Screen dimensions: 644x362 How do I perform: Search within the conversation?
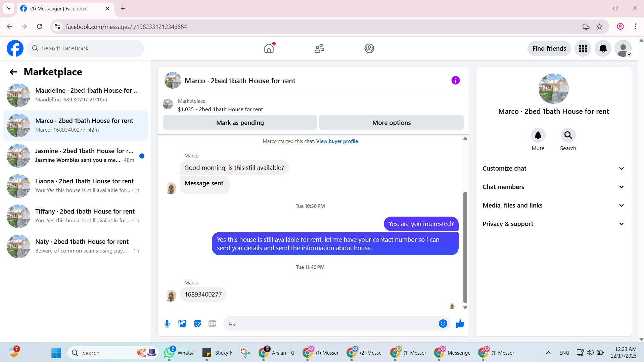pos(568,135)
